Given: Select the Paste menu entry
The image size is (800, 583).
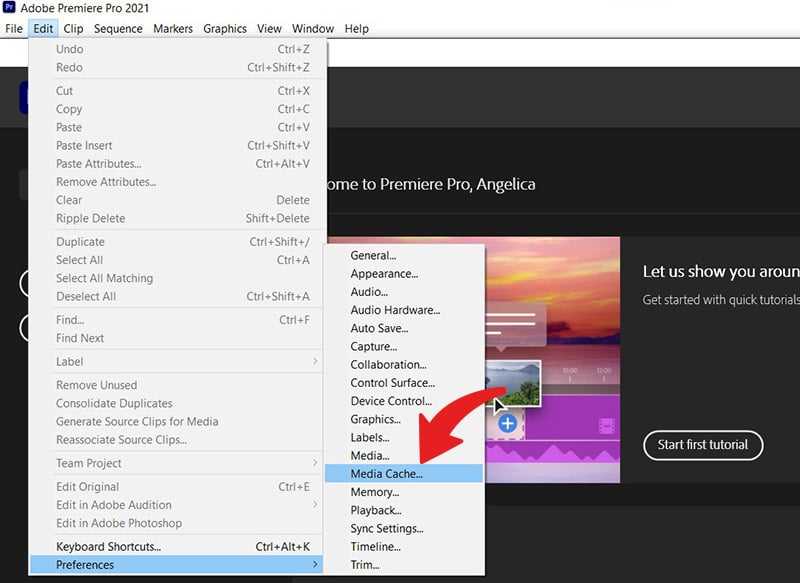Looking at the screenshot, I should pos(177,128).
